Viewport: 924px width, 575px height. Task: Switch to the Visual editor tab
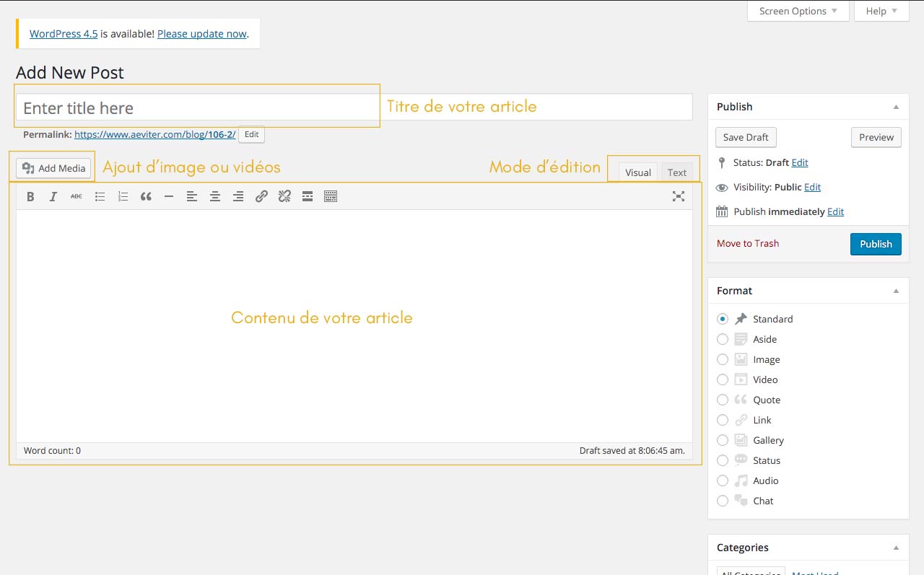click(x=638, y=172)
